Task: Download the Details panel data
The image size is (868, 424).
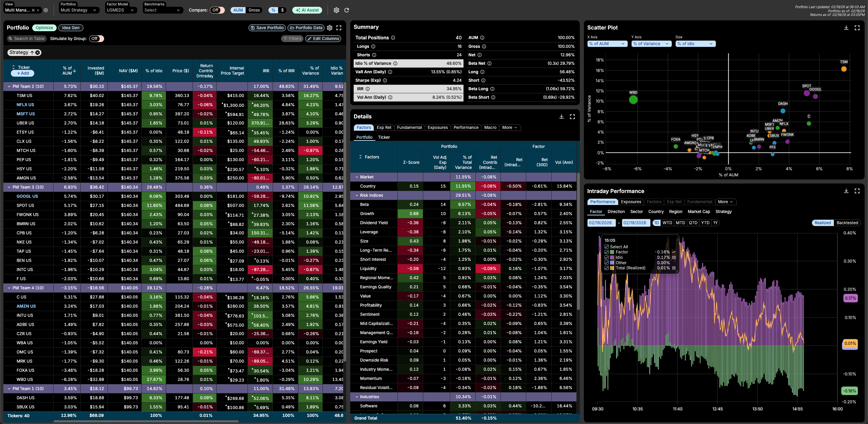Action: (x=561, y=117)
